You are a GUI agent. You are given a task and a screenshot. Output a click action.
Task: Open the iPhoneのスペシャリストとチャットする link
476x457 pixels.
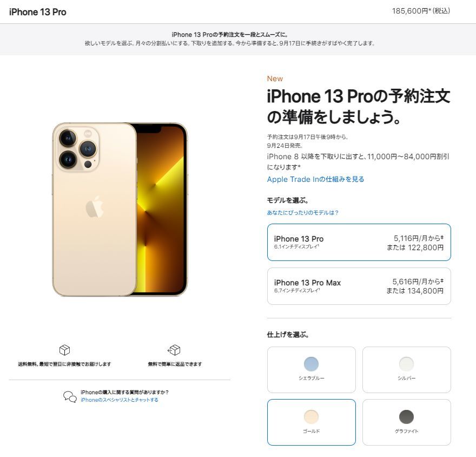[x=120, y=400]
